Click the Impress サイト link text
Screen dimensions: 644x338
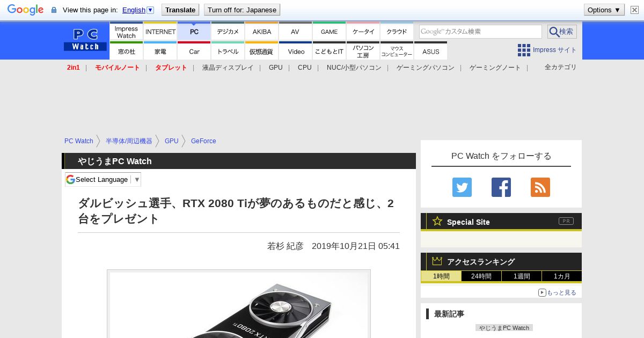coord(554,50)
